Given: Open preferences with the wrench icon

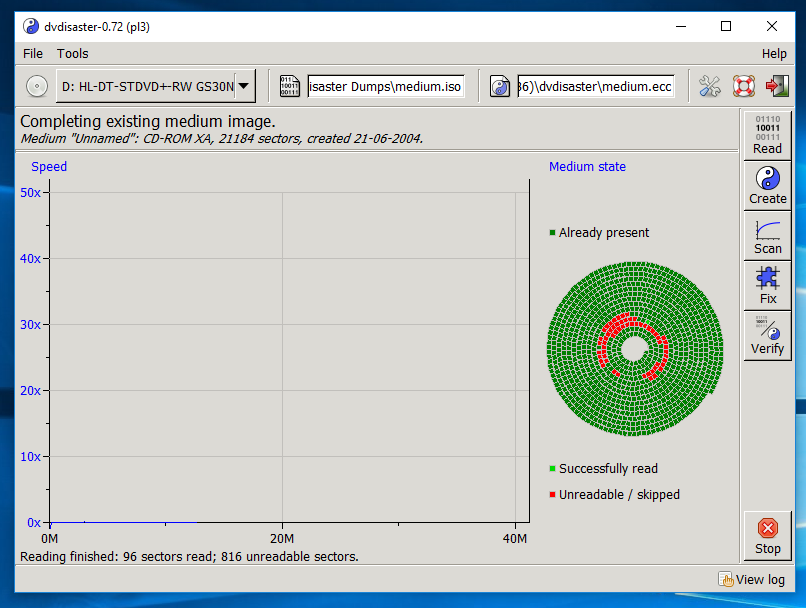Looking at the screenshot, I should [710, 86].
